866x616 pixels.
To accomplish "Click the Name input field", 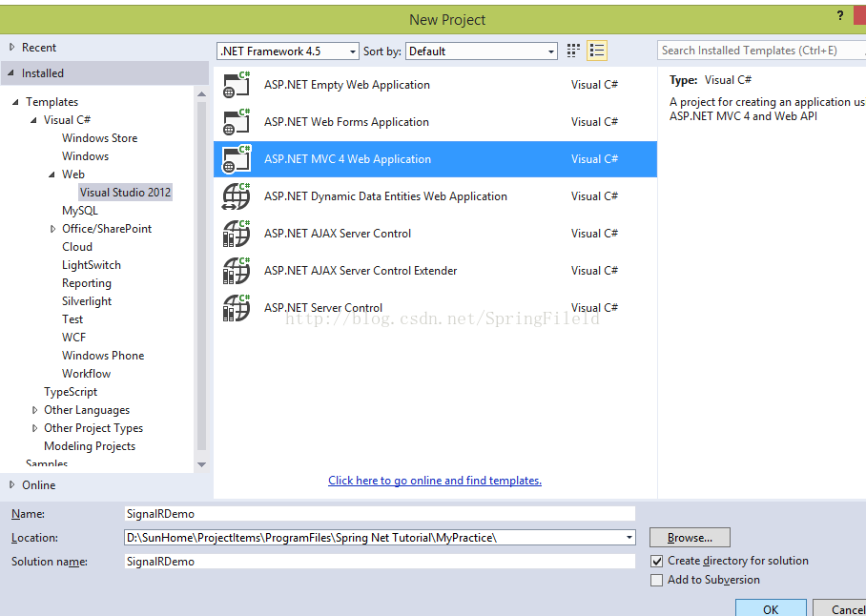I will [380, 514].
